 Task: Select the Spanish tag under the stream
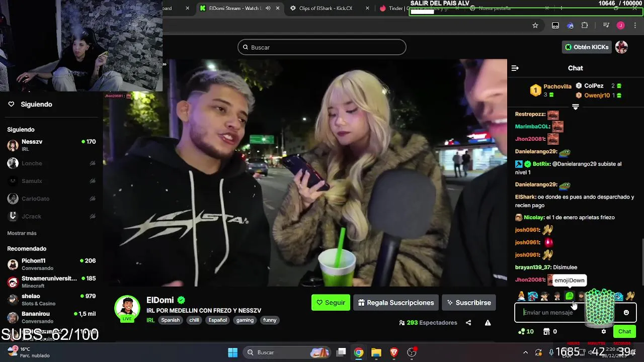click(x=171, y=320)
